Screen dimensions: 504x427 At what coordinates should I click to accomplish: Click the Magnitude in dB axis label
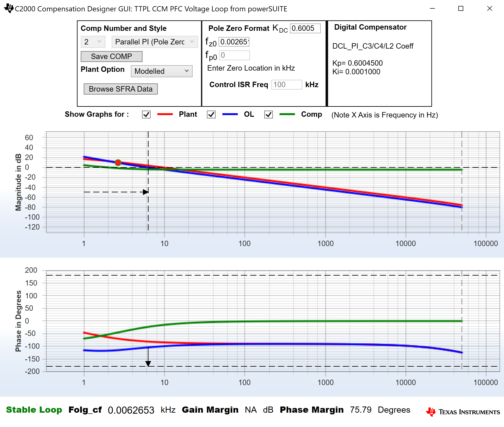pyautogui.click(x=18, y=182)
